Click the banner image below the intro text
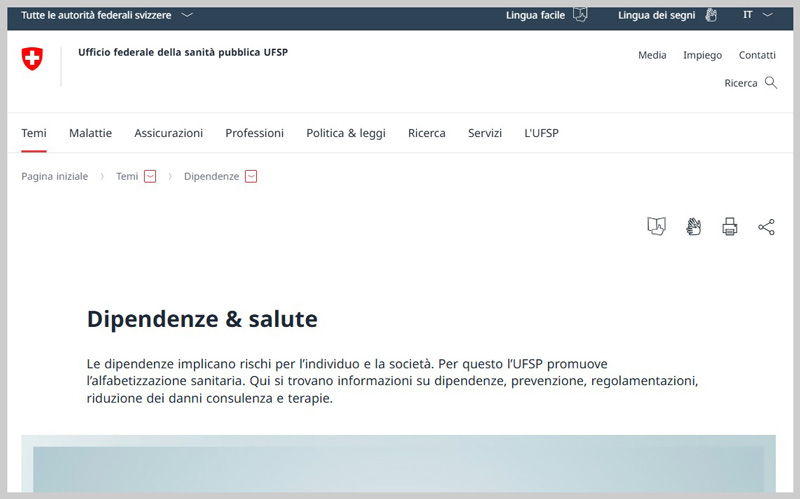The height and width of the screenshot is (499, 800). (x=398, y=468)
